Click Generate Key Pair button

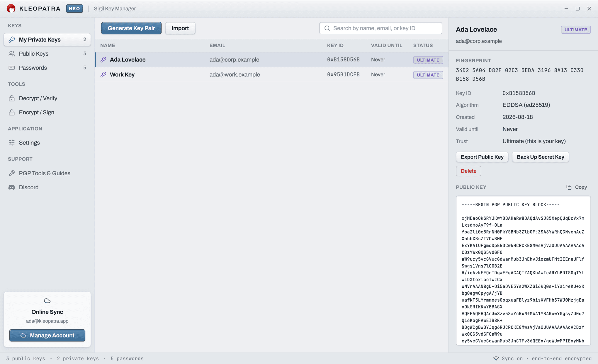[x=131, y=28]
